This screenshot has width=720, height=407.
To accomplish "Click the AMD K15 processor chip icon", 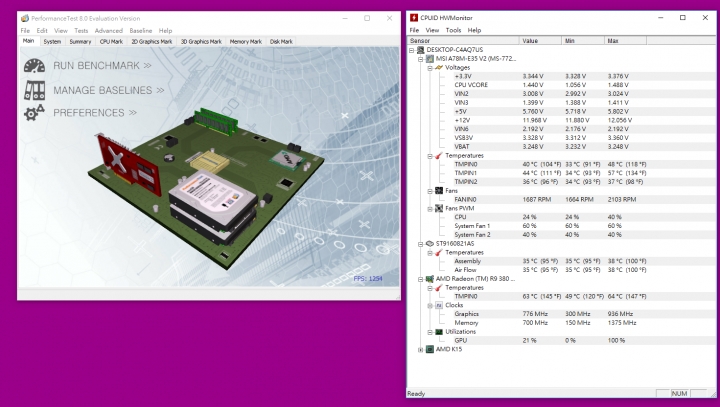I will (x=430, y=349).
